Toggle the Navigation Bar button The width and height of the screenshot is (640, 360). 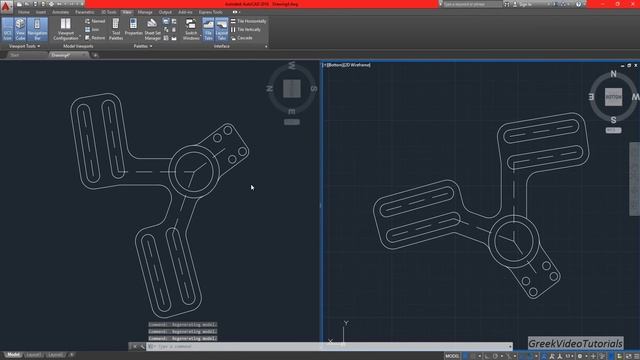[x=37, y=29]
